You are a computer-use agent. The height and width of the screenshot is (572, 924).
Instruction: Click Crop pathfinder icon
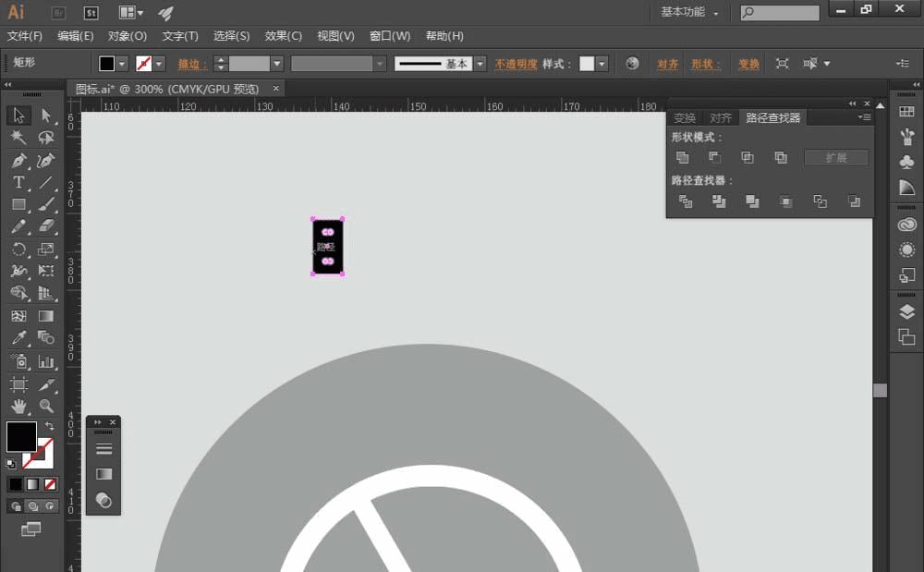tap(785, 201)
